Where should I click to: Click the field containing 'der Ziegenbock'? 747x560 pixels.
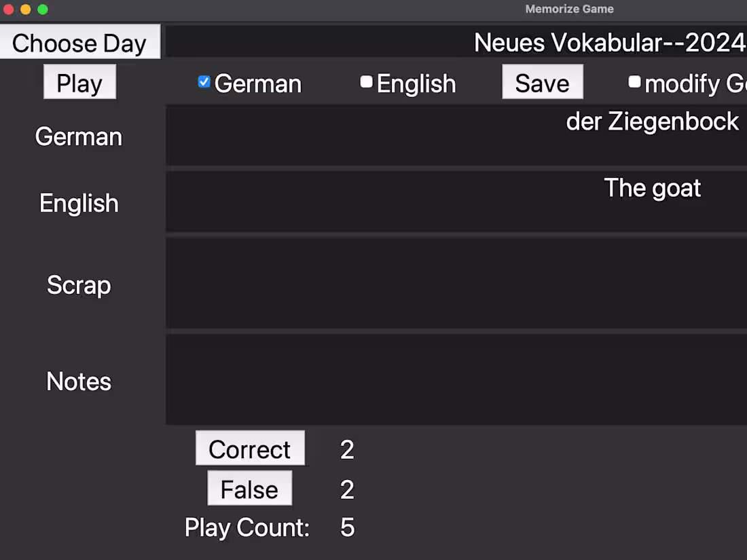456,135
